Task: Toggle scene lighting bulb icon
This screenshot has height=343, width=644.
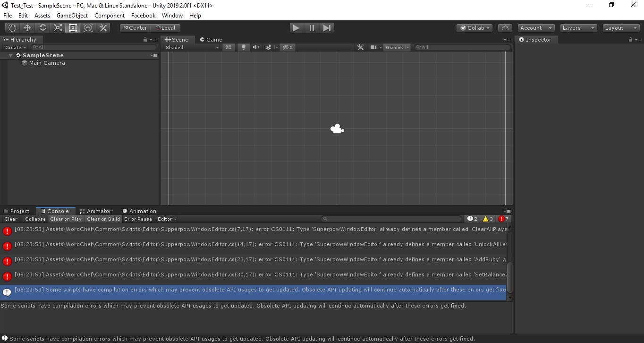Action: click(x=243, y=47)
